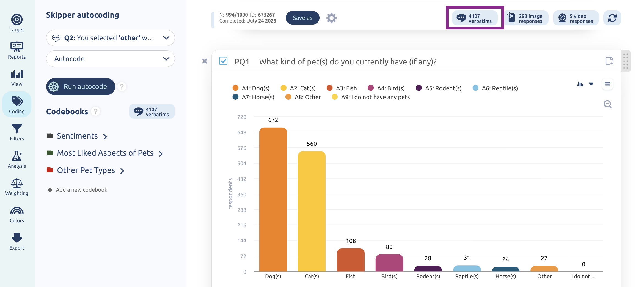644x287 pixels.
Task: Click the refresh arrows icon
Action: pos(612,18)
